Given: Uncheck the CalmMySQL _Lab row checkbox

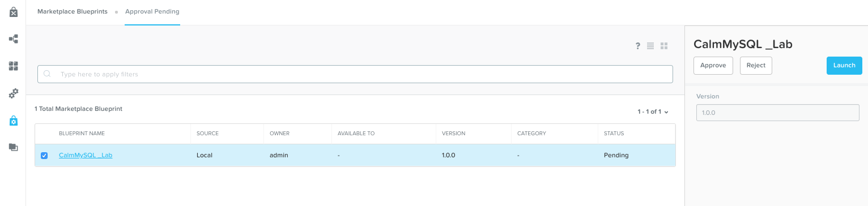Looking at the screenshot, I should pyautogui.click(x=44, y=156).
